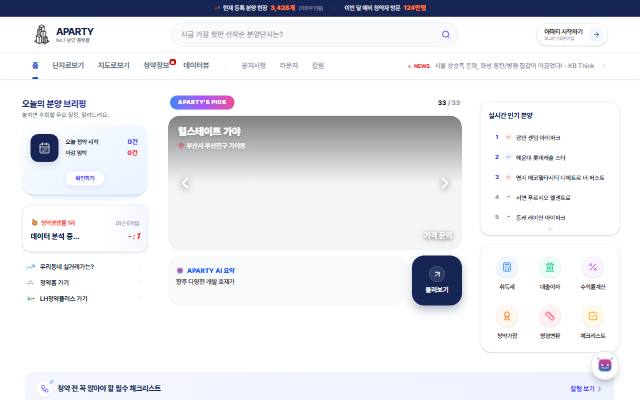Click the APARTY building logo

pos(42,34)
